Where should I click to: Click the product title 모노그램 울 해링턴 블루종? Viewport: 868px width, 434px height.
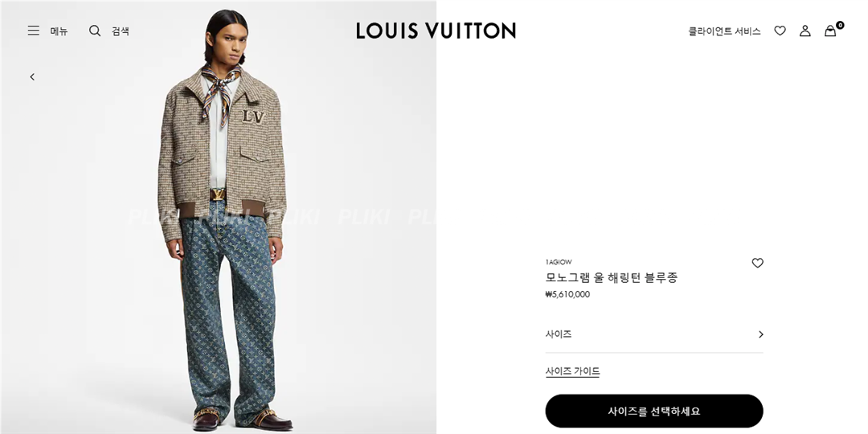[611, 277]
